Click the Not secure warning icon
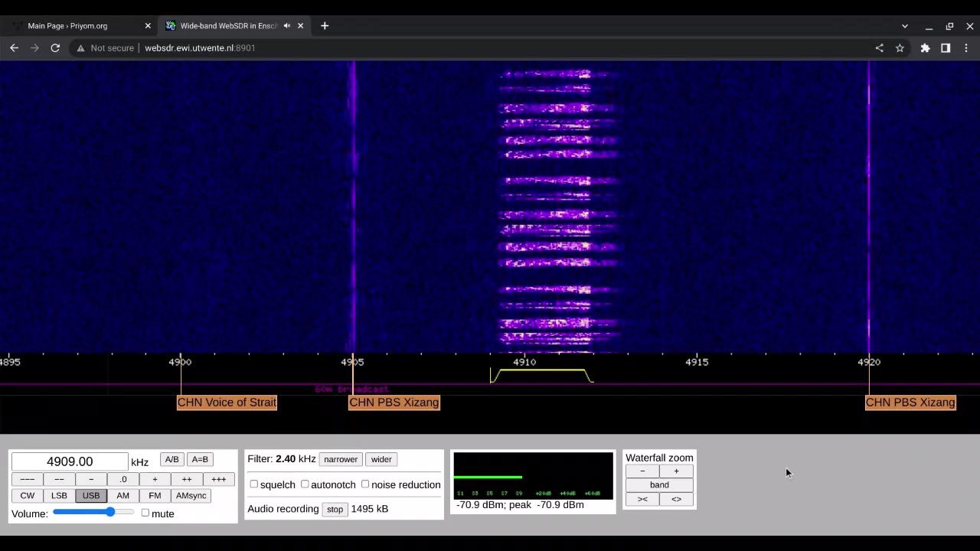 (80, 47)
